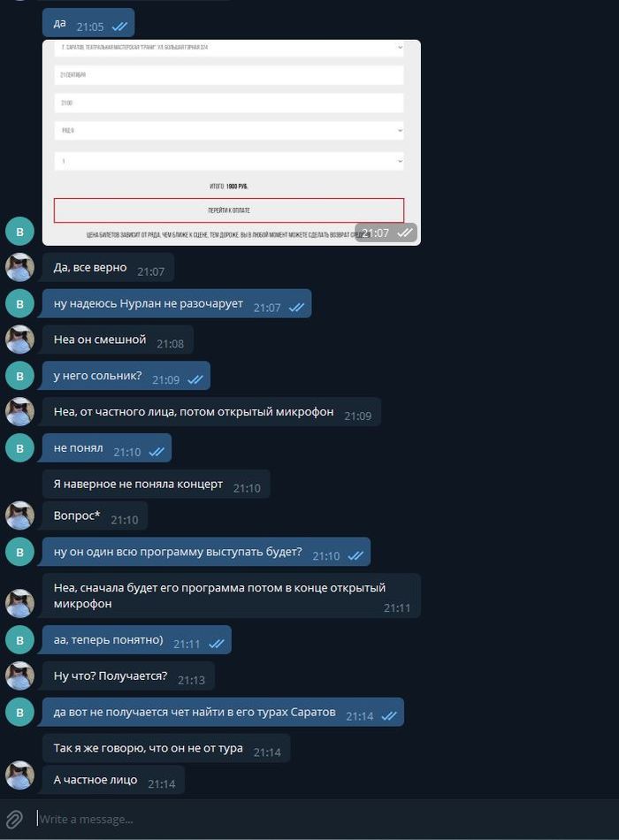Click the paperclip attach file icon

coord(14,819)
